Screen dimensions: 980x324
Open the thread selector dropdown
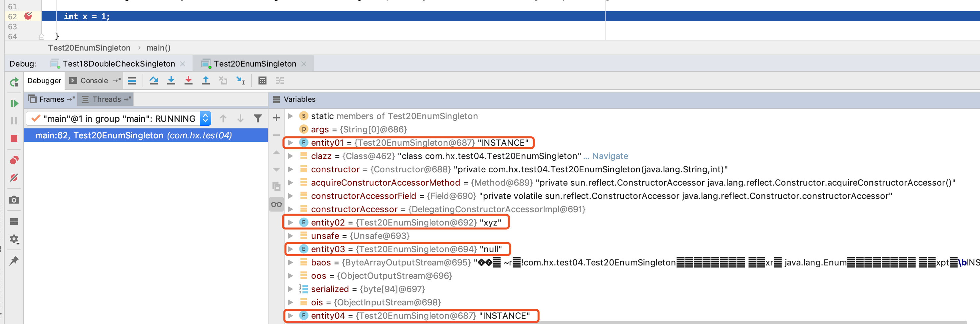[206, 119]
